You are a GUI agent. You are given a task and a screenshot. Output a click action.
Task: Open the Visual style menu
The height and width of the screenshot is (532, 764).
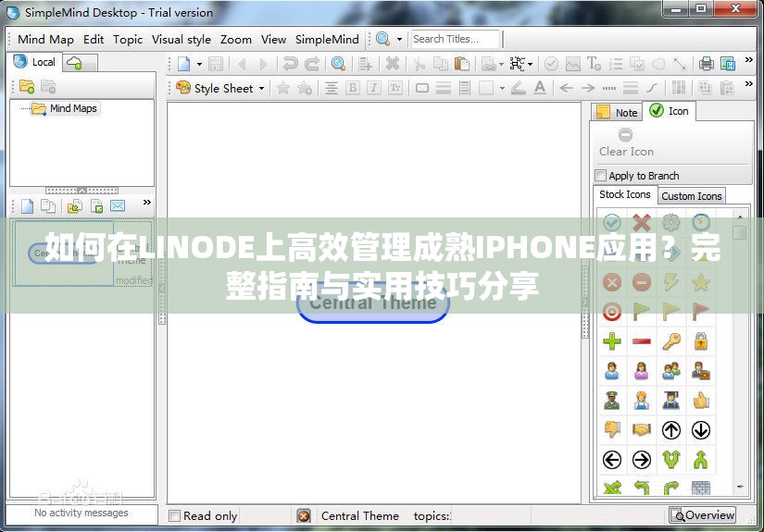click(x=182, y=40)
